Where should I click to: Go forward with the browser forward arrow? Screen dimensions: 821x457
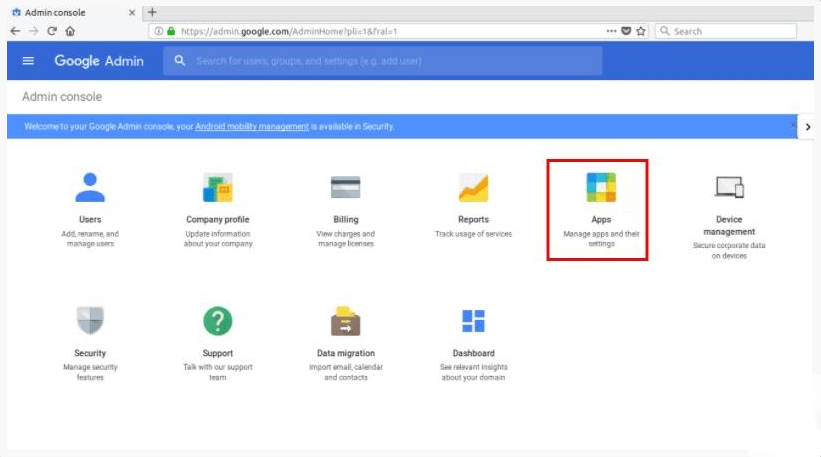click(34, 31)
